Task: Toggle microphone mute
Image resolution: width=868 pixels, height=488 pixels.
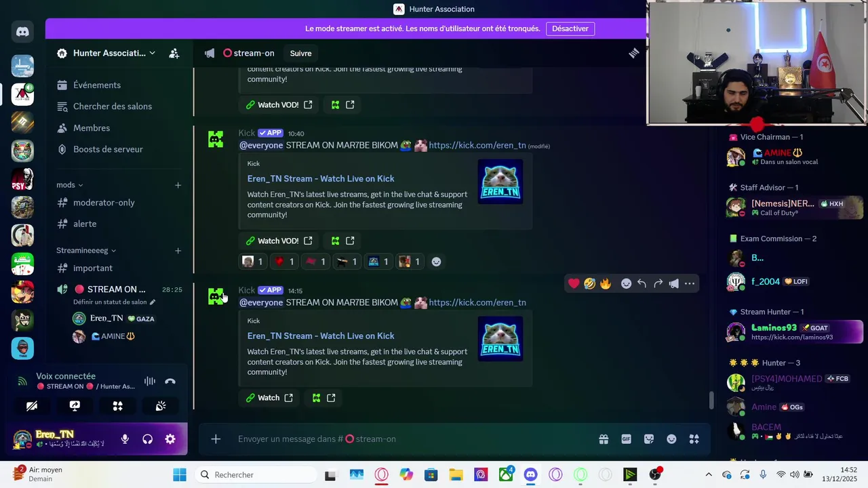Action: [x=125, y=439]
